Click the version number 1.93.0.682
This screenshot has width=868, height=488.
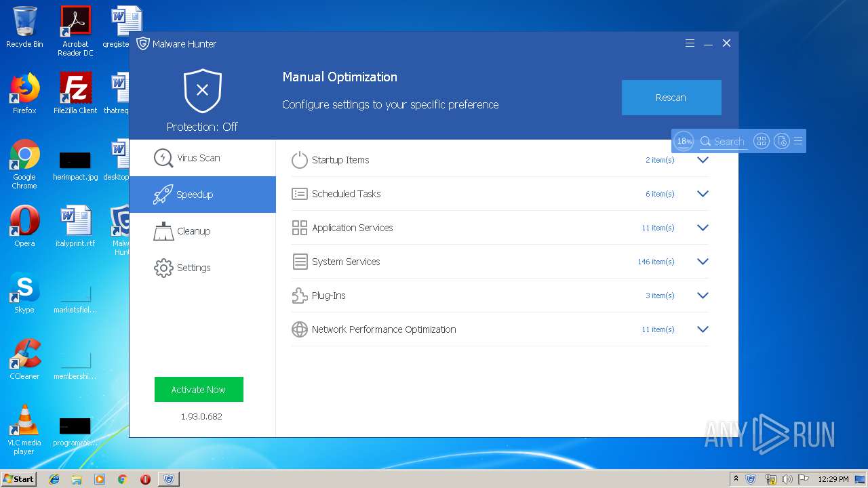[201, 416]
